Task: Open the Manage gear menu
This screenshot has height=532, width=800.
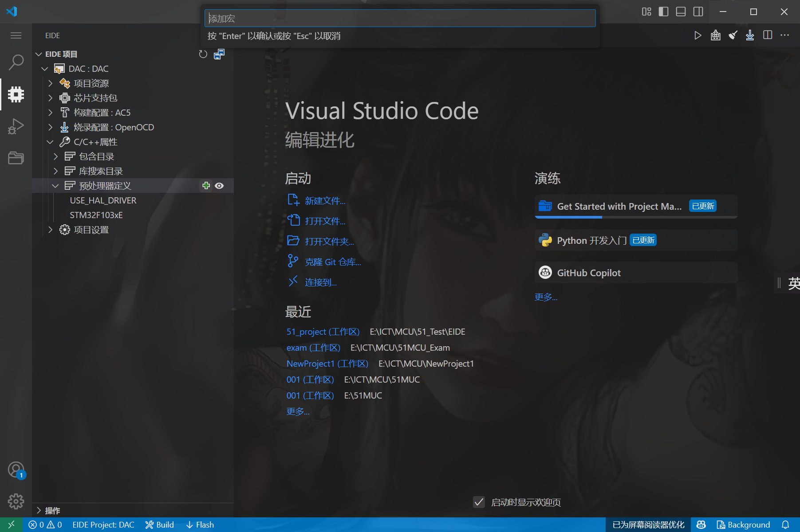Action: [16, 501]
